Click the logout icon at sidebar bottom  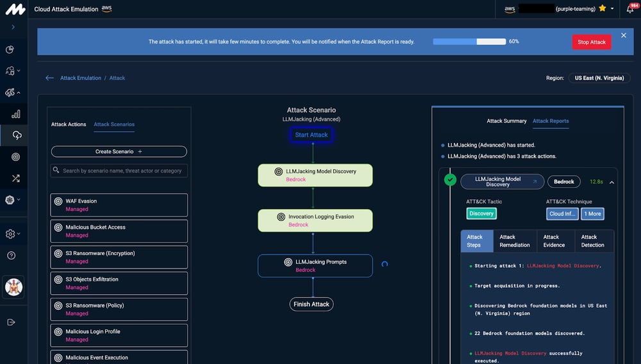coord(11,322)
